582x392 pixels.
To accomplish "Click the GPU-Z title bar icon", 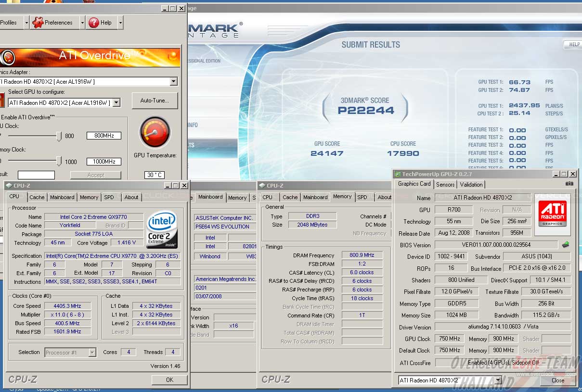I will coord(398,174).
